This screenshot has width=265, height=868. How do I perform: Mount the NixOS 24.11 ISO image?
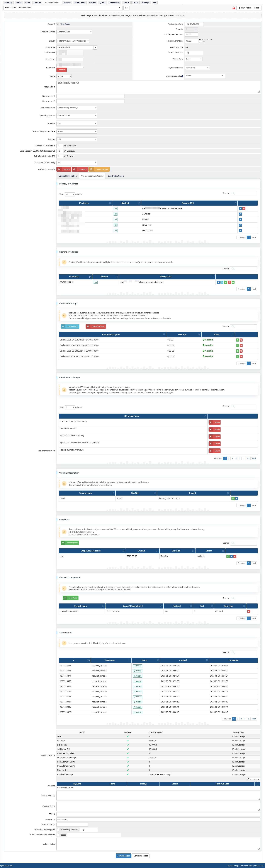point(215,422)
